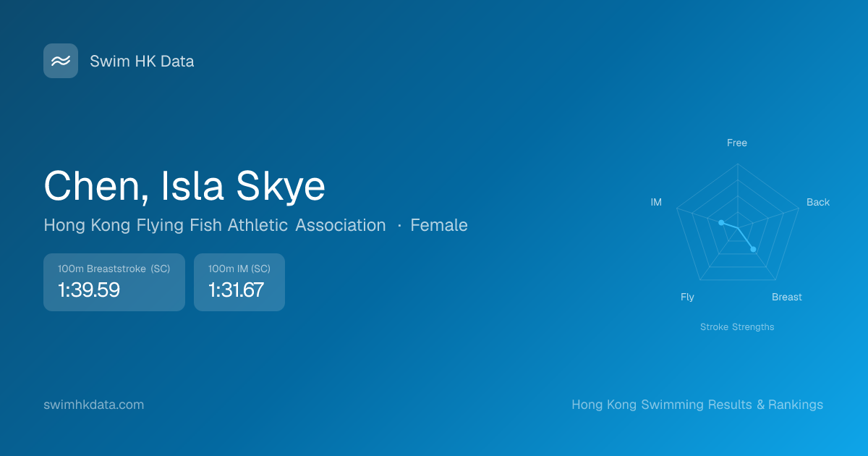Visit the swimhkdata.com link

point(94,405)
